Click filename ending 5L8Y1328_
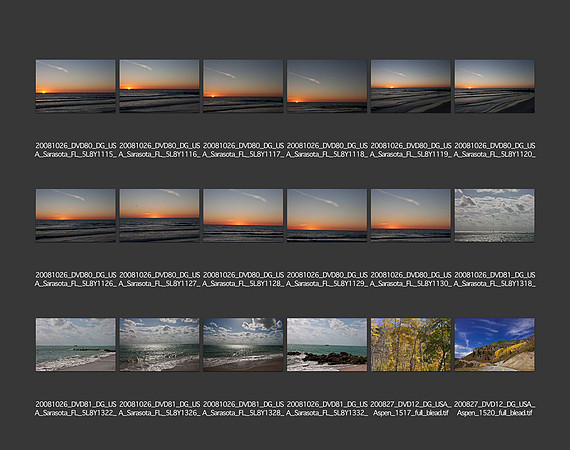This screenshot has width=570, height=450. click(243, 409)
